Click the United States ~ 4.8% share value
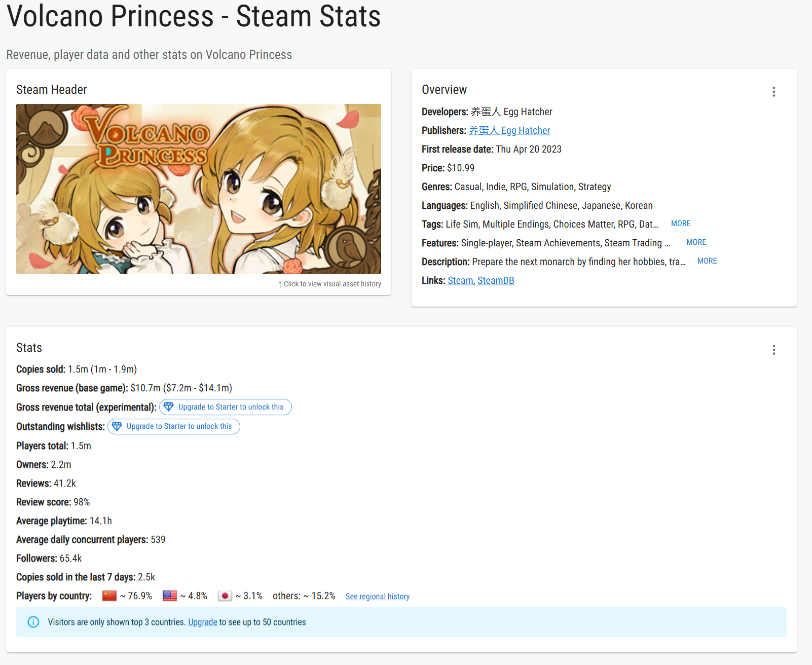The height and width of the screenshot is (665, 812). coord(194,596)
